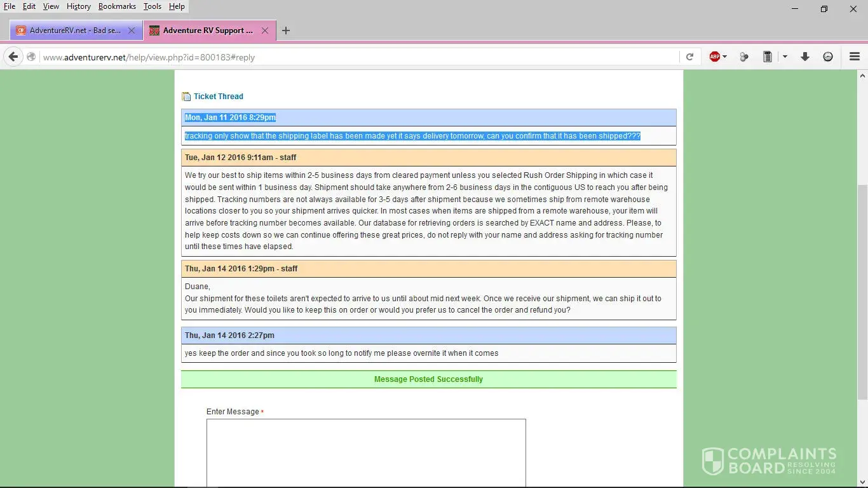The image size is (868, 488).
Task: Open the Tools menu
Action: click(x=152, y=6)
